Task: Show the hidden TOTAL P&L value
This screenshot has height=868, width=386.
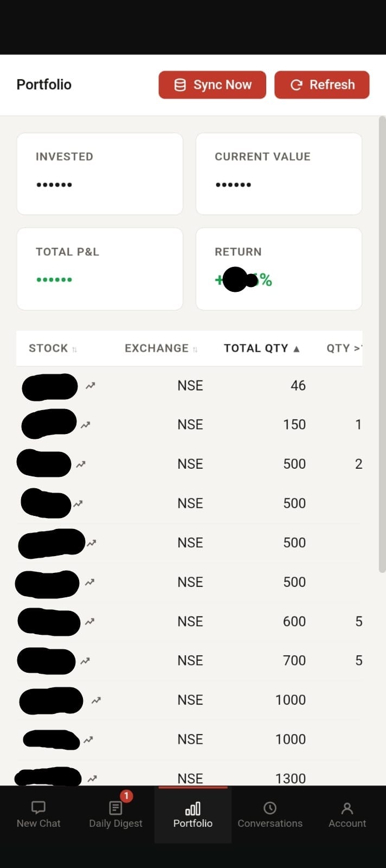Action: [54, 279]
